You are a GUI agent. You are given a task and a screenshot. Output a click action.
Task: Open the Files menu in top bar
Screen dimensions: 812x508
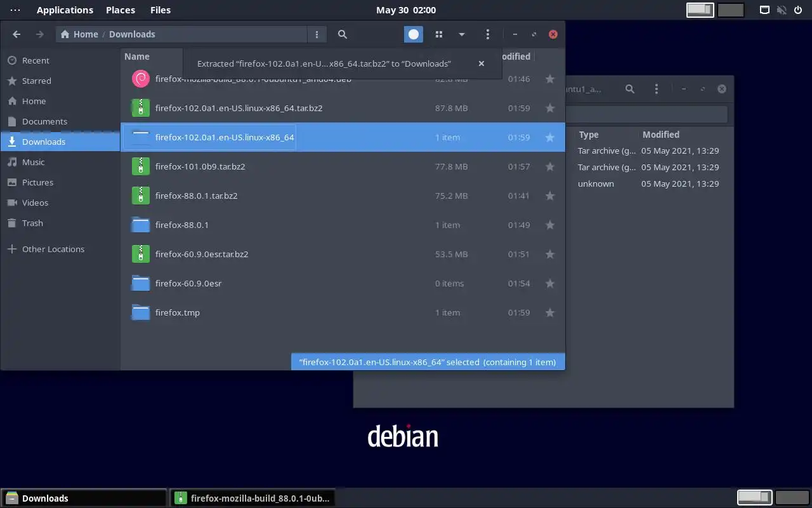160,10
